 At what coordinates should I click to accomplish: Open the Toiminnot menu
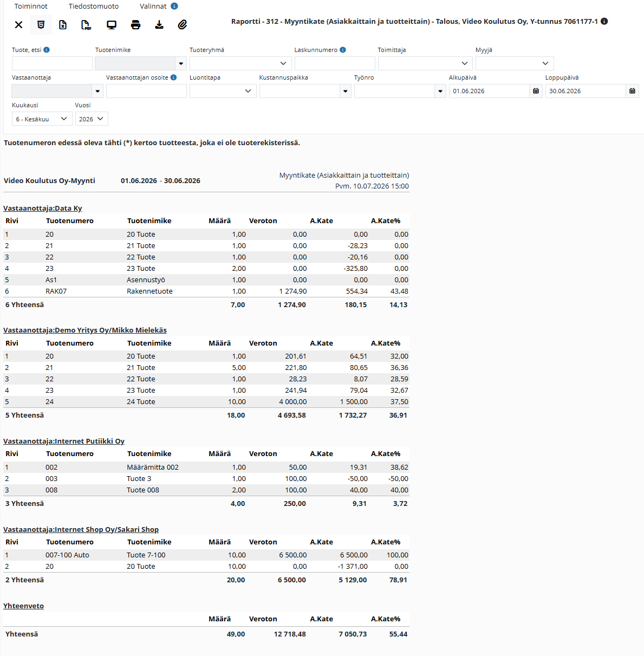point(31,7)
